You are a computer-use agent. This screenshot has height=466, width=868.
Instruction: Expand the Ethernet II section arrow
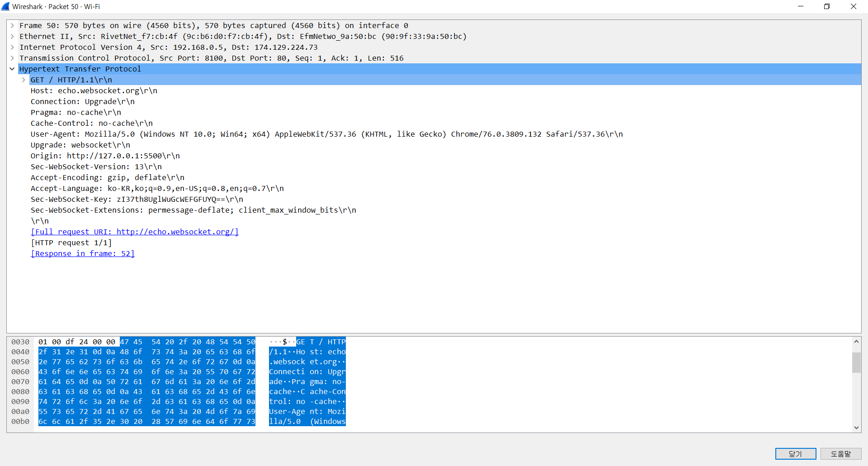point(12,36)
